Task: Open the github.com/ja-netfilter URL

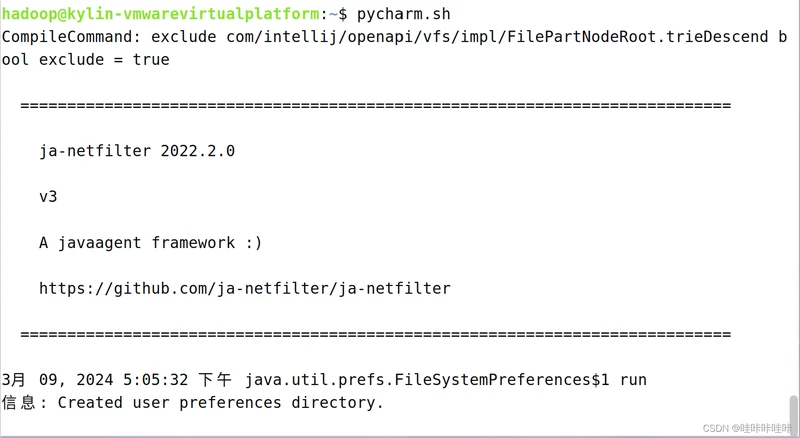Action: pyautogui.click(x=245, y=288)
